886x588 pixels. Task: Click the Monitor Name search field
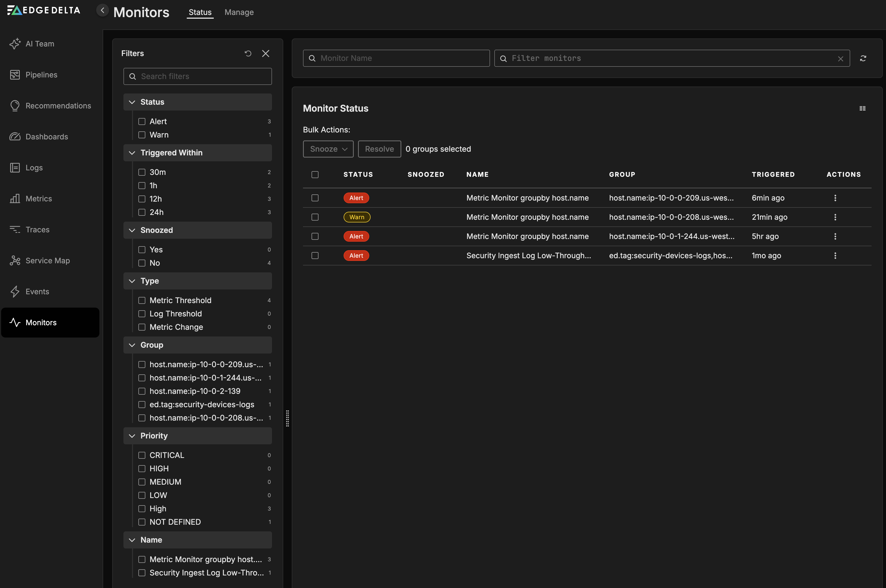click(x=397, y=58)
